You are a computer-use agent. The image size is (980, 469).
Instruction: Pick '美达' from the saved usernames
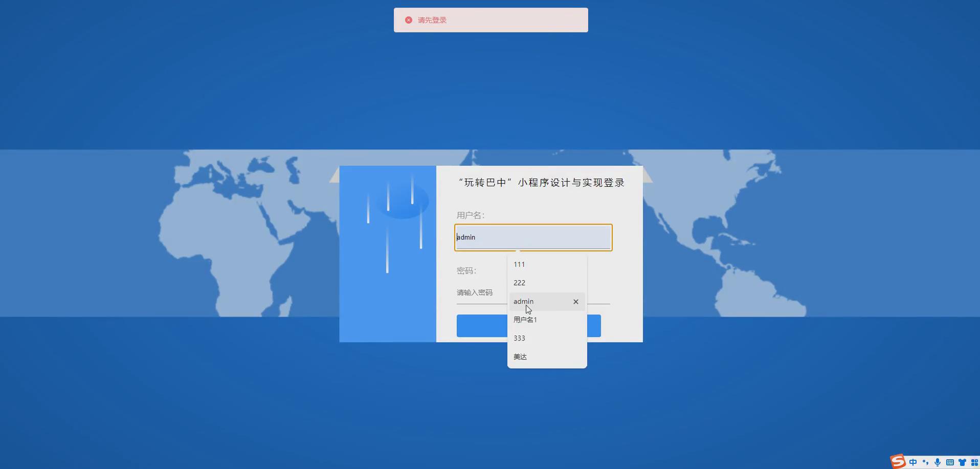[x=520, y=356]
